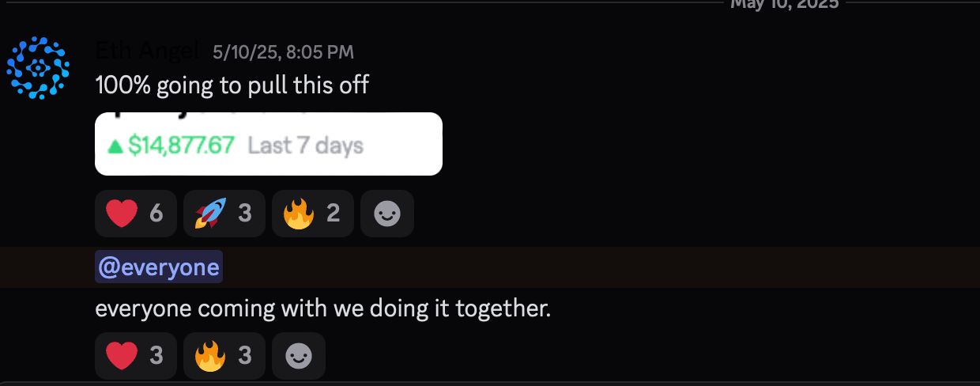980x386 pixels.
Task: Toggle the rocket reaction on first message
Action: (x=223, y=214)
